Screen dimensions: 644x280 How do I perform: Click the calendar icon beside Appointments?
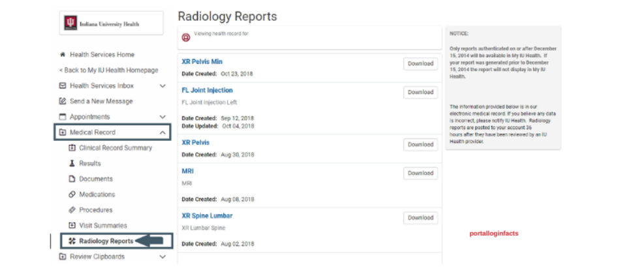(x=63, y=117)
